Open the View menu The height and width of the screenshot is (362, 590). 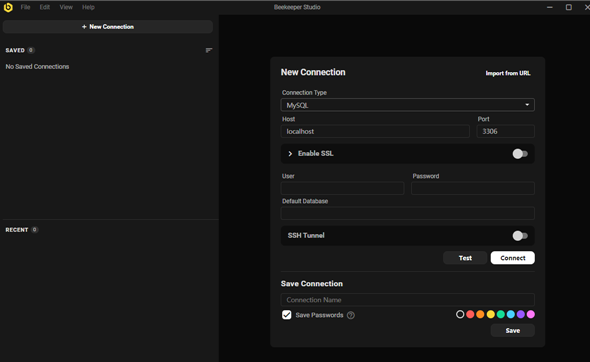[x=66, y=7]
